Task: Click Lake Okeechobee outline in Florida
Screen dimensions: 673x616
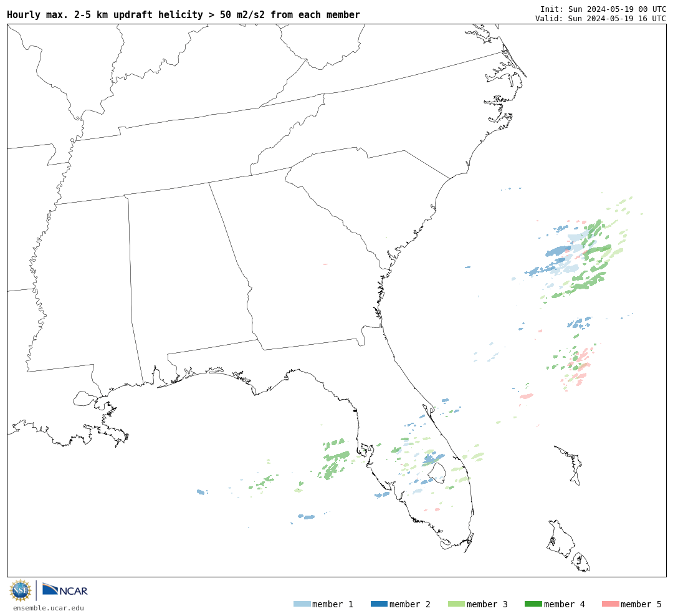Action: tap(438, 473)
